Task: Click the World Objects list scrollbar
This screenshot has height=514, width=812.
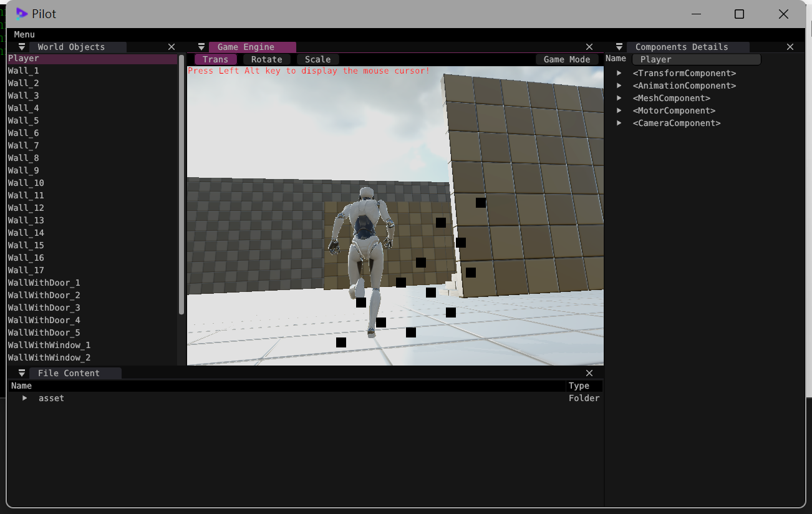Action: click(181, 187)
